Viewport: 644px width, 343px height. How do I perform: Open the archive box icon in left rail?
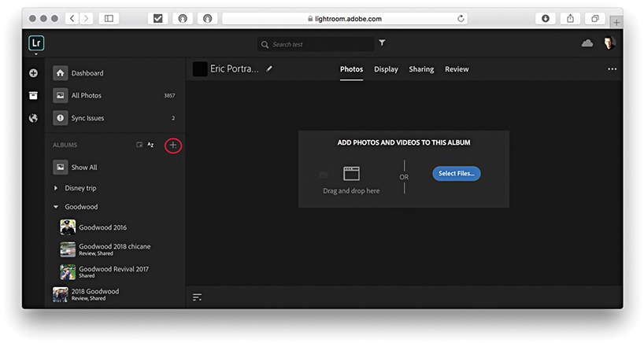(x=33, y=96)
